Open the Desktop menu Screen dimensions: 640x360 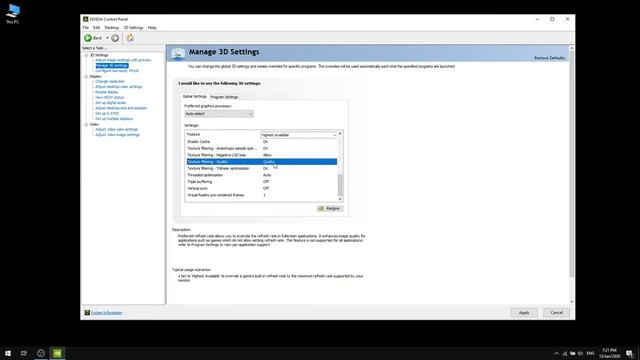(x=111, y=28)
